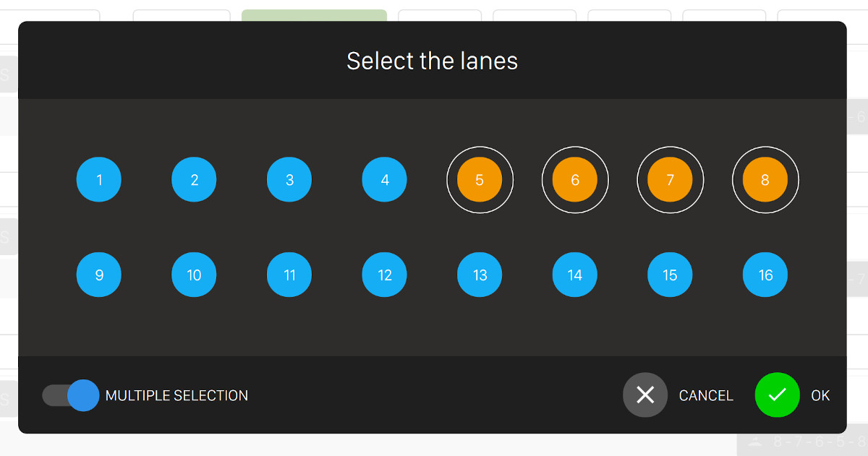The width and height of the screenshot is (868, 456).
Task: Unselect highlighted lane 8
Action: coord(765,180)
